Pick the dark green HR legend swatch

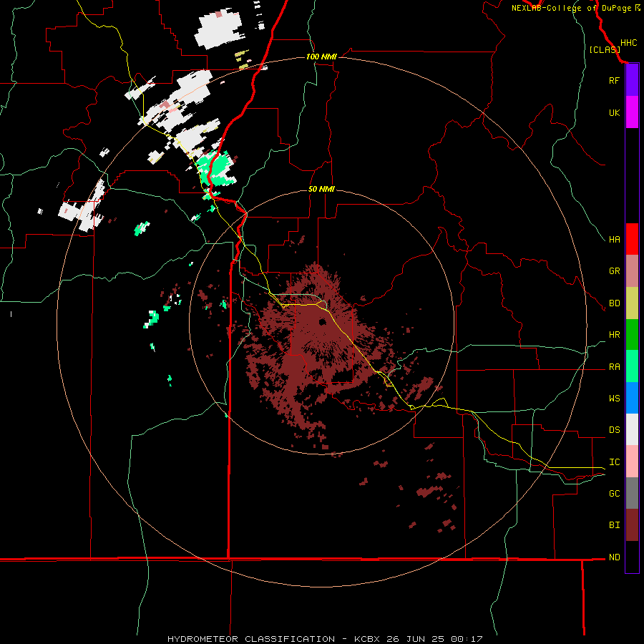point(632,335)
